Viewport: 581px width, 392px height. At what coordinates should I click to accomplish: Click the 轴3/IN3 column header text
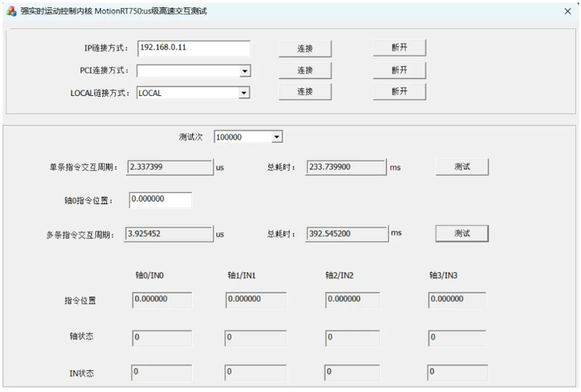[443, 275]
